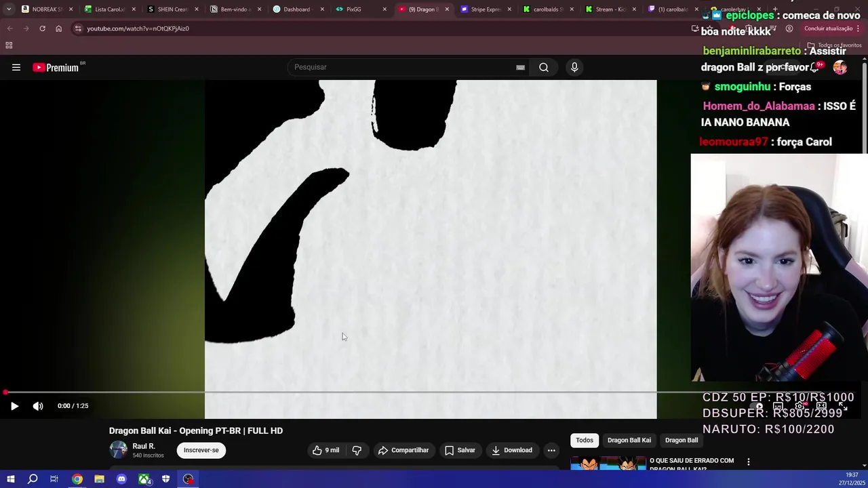Viewport: 868px width, 488px height.
Task: Select the Dragon Ball Kai filter chip
Action: click(629, 441)
